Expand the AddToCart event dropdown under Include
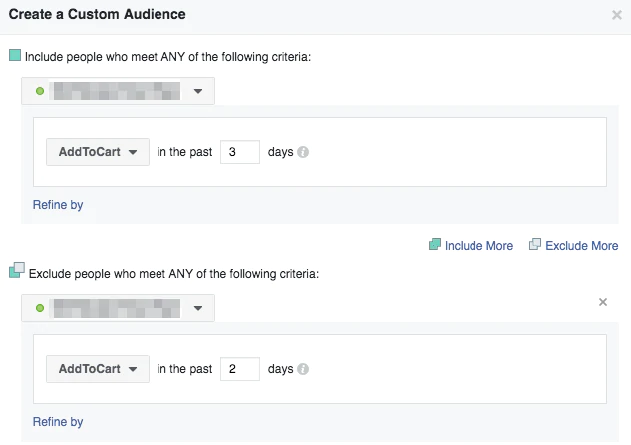631x445 pixels. click(98, 152)
